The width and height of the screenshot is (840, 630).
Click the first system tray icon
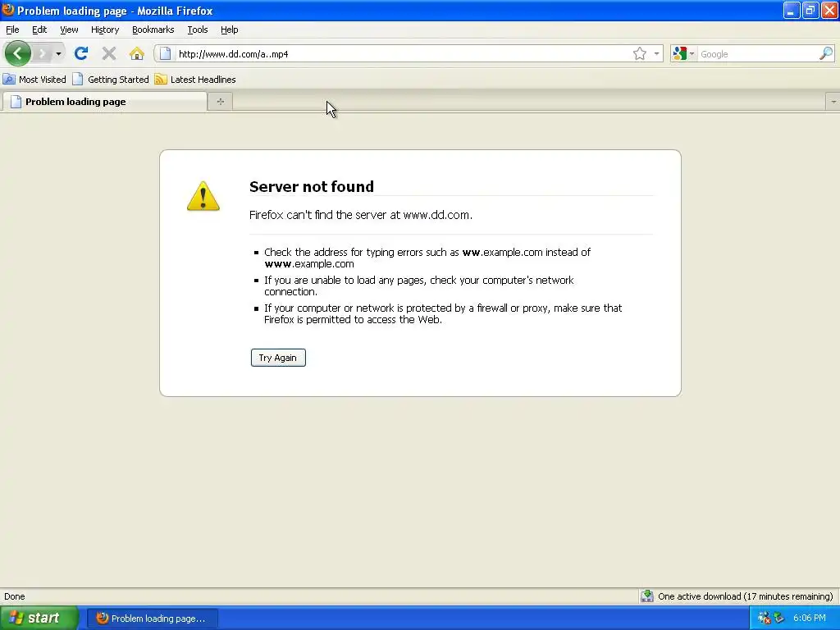(x=765, y=619)
